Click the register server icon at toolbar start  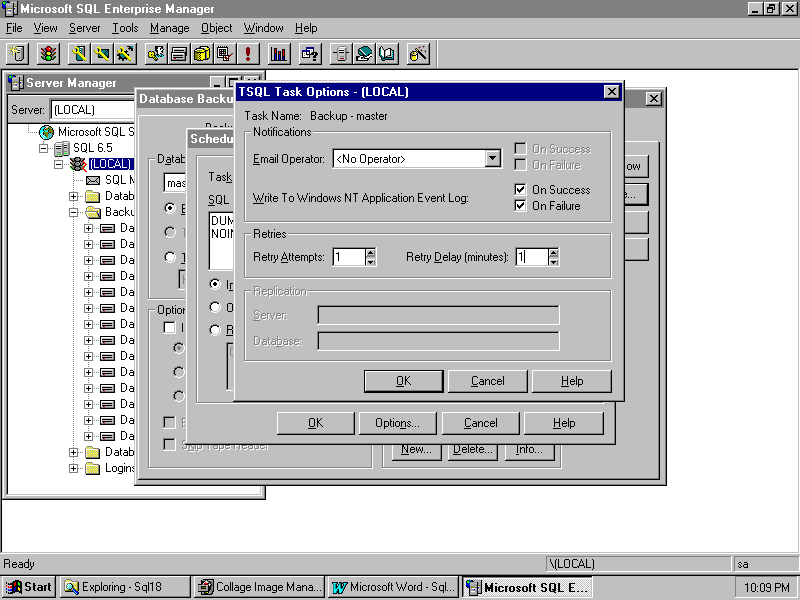(x=17, y=53)
